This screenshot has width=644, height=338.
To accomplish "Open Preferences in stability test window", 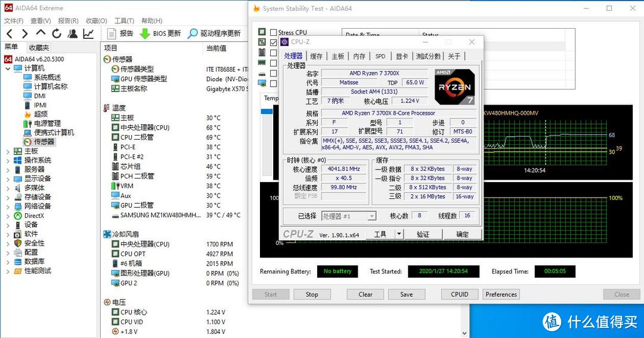I will point(501,294).
